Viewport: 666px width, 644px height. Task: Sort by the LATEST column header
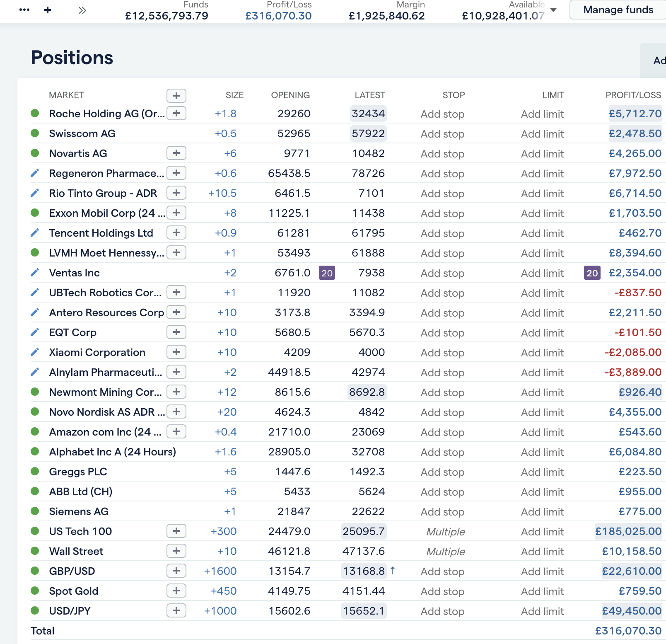point(370,95)
